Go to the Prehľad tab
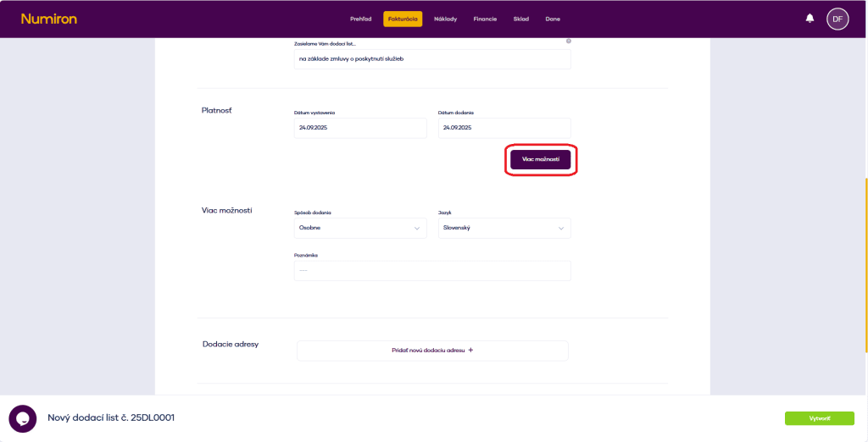This screenshot has height=442, width=868. (x=360, y=19)
